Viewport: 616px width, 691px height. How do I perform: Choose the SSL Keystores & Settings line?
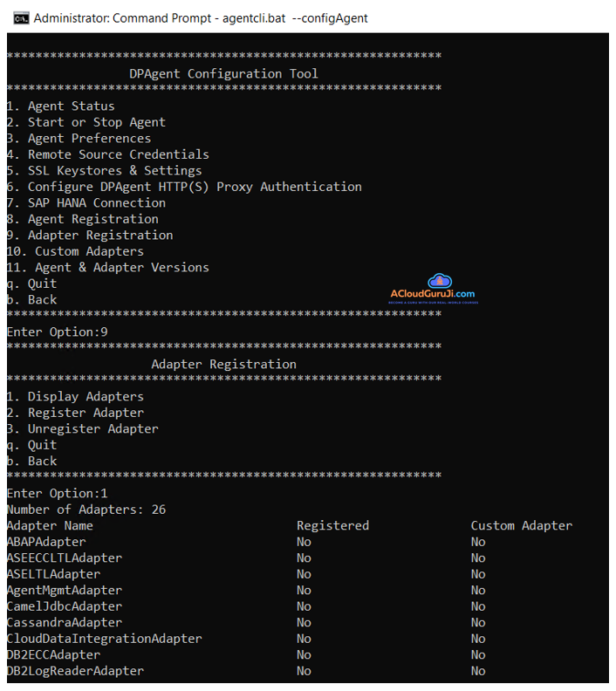(x=104, y=171)
